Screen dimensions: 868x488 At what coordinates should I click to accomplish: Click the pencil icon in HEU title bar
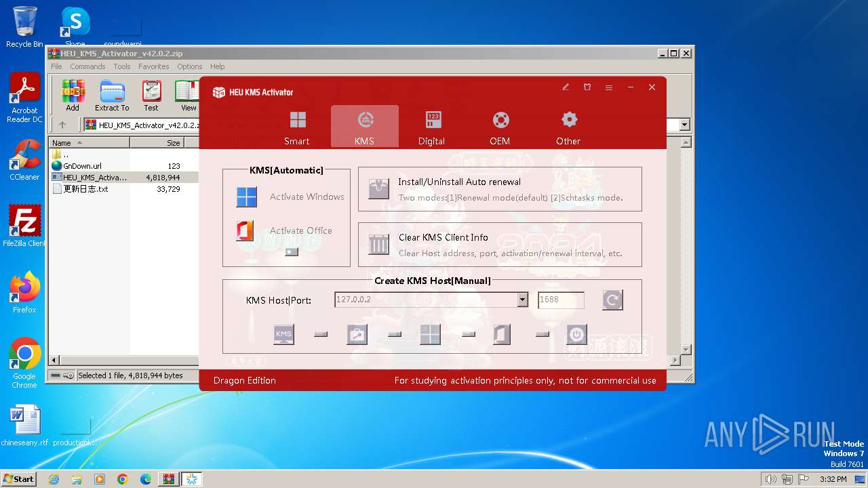click(x=566, y=87)
